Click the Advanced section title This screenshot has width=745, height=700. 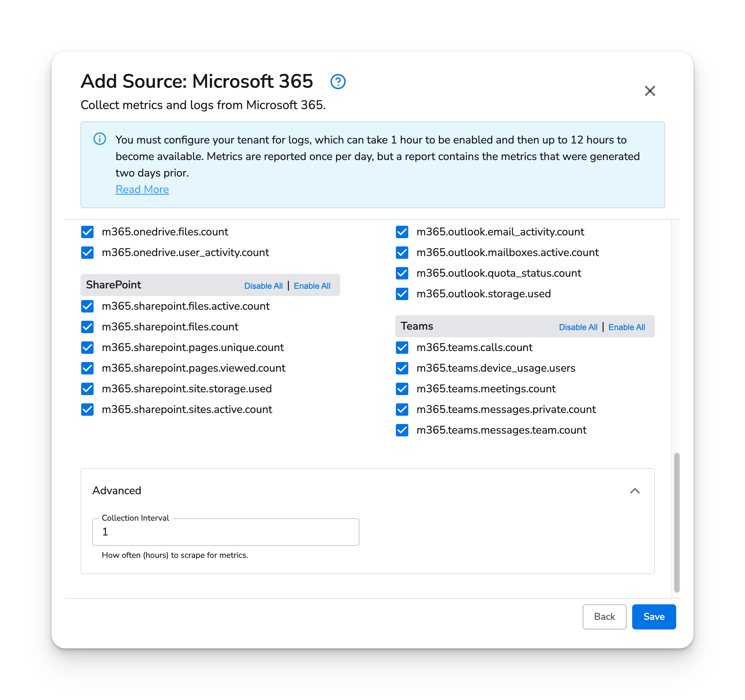coord(117,490)
